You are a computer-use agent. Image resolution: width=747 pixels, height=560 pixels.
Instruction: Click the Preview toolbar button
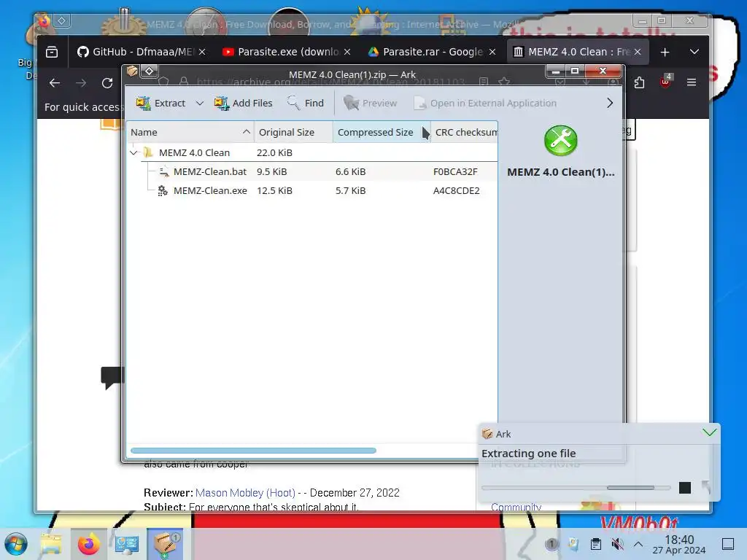pos(370,103)
